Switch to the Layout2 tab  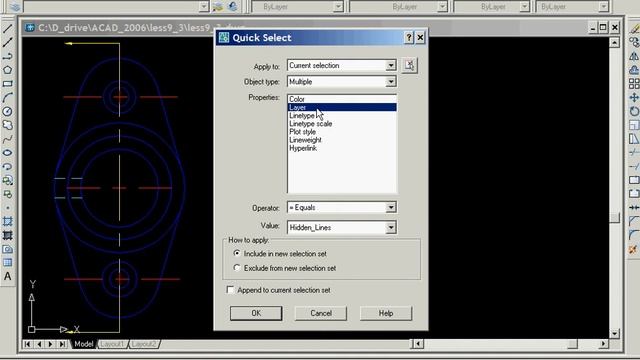[x=144, y=344]
